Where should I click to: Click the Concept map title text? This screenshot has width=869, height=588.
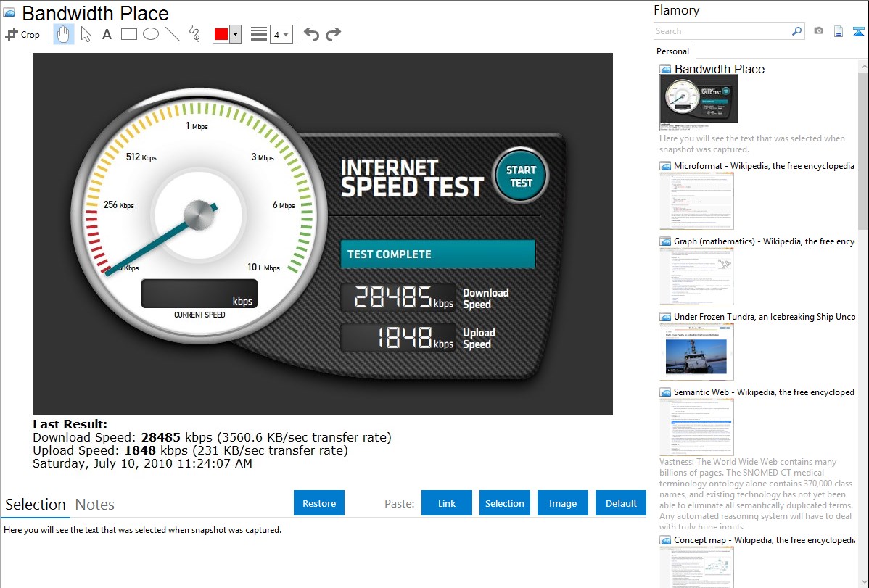coord(764,540)
